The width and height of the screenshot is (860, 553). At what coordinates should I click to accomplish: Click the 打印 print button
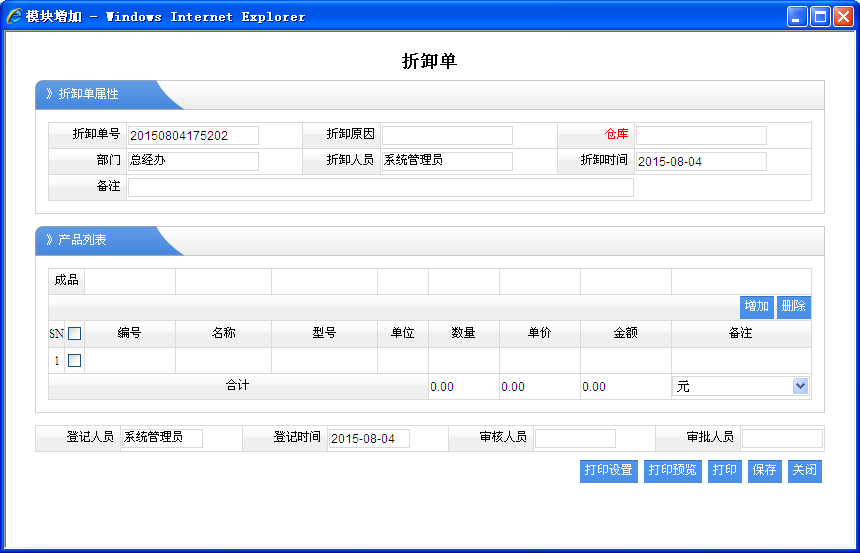[725, 470]
